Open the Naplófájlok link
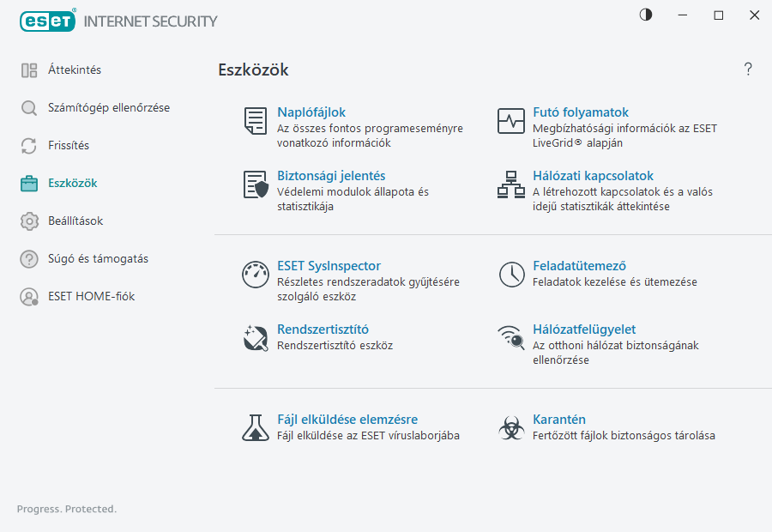772x532 pixels. coord(311,112)
